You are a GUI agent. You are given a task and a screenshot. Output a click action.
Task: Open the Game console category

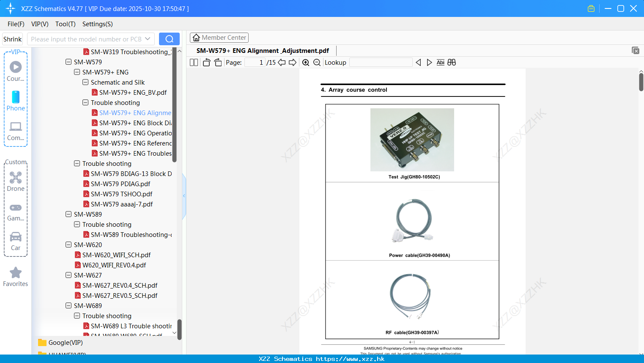click(x=16, y=212)
